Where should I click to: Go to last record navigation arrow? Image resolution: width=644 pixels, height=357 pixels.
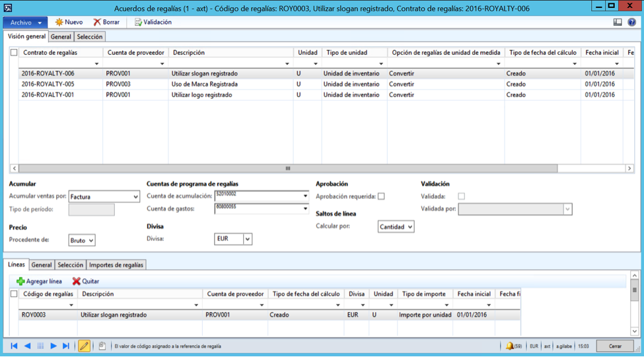(65, 346)
